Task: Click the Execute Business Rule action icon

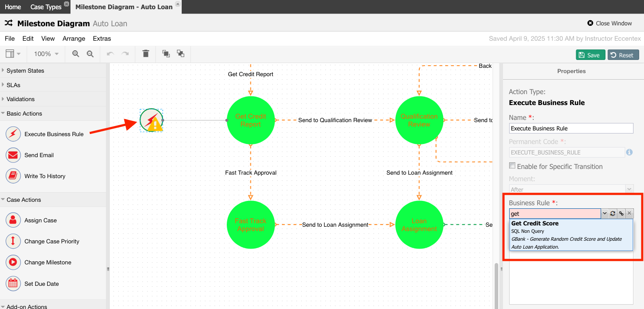Action: [x=13, y=134]
